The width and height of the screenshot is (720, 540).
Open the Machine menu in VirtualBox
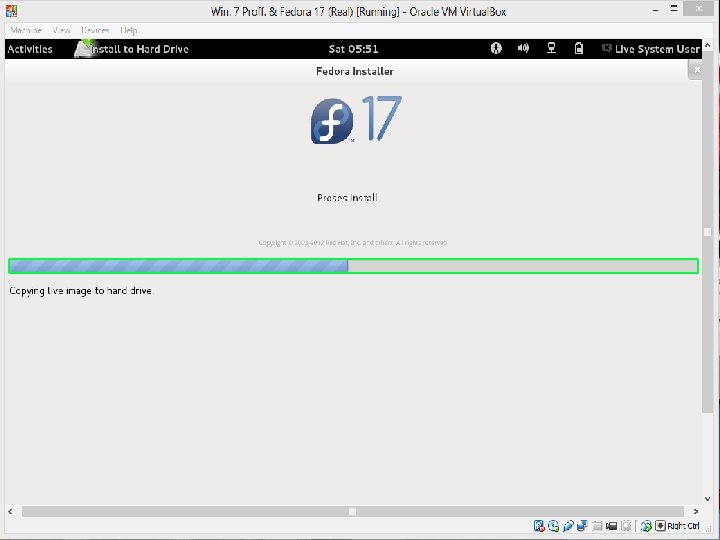pyautogui.click(x=26, y=30)
